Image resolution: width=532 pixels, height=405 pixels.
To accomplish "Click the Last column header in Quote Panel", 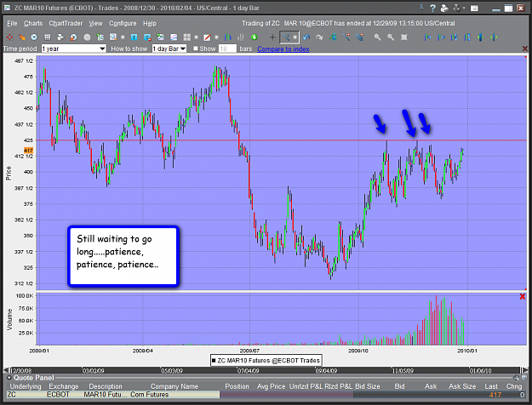I will pyautogui.click(x=491, y=386).
